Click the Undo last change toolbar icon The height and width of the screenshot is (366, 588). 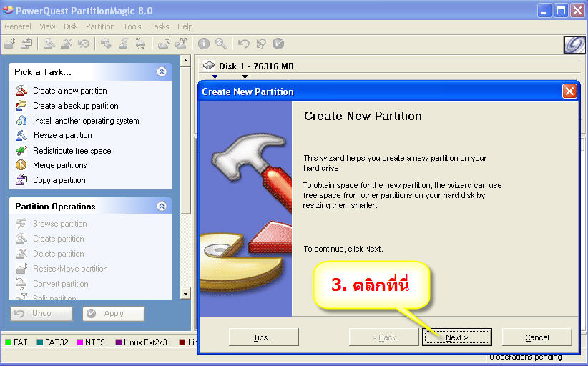(x=244, y=44)
